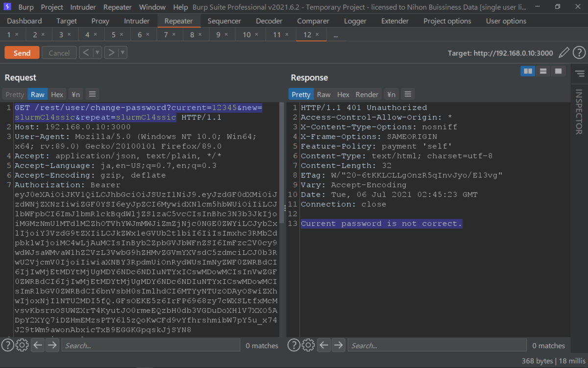The width and height of the screenshot is (588, 368).
Task: Switch to the Intruder tab
Action: click(x=137, y=21)
